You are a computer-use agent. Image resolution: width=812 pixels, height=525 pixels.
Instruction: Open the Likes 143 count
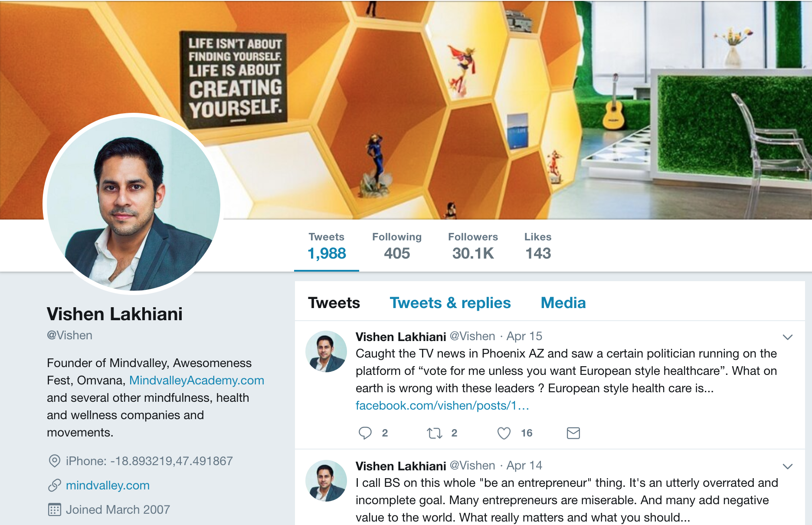click(538, 246)
